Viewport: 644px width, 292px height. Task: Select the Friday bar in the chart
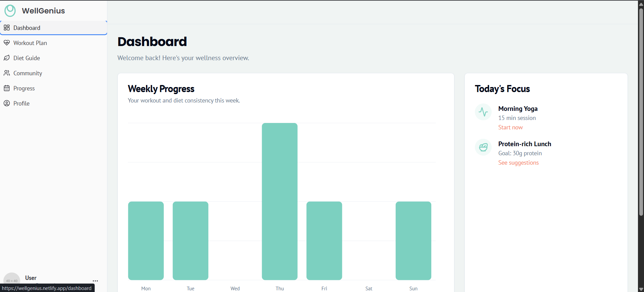(x=324, y=241)
